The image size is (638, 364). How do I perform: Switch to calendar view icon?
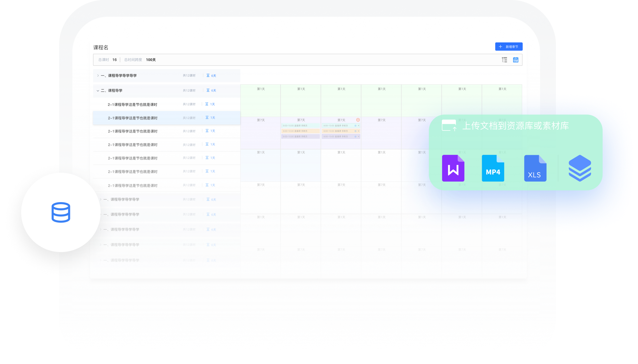click(516, 60)
